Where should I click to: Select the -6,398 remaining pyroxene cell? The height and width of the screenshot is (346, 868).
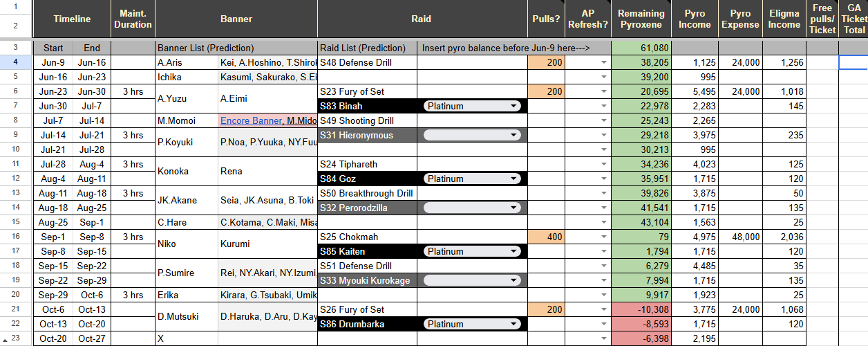(641, 338)
